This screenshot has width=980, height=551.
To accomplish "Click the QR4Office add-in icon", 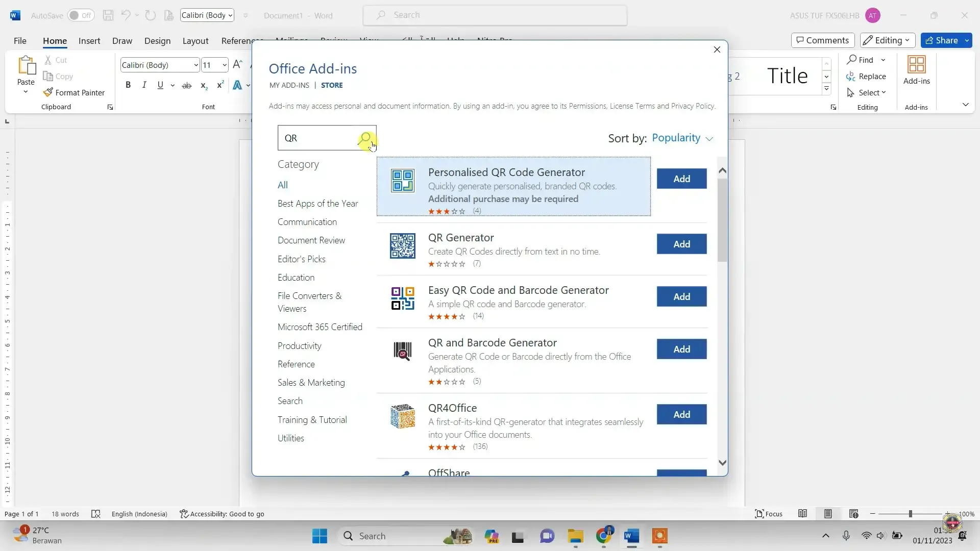I will (403, 416).
